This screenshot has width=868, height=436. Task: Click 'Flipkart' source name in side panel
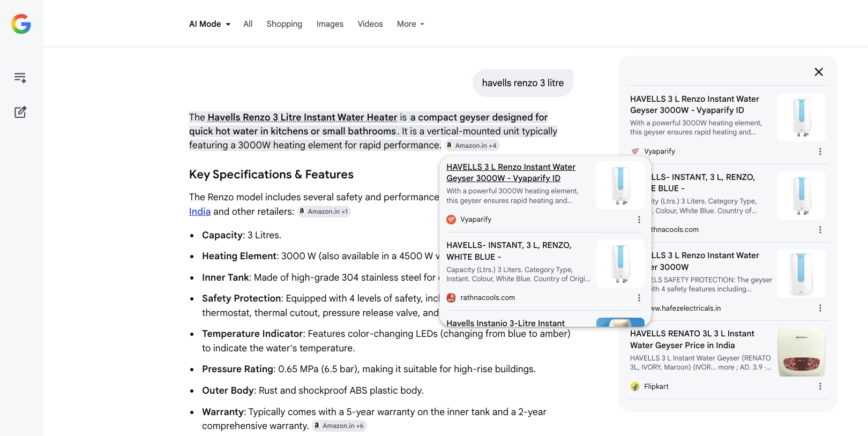point(656,386)
